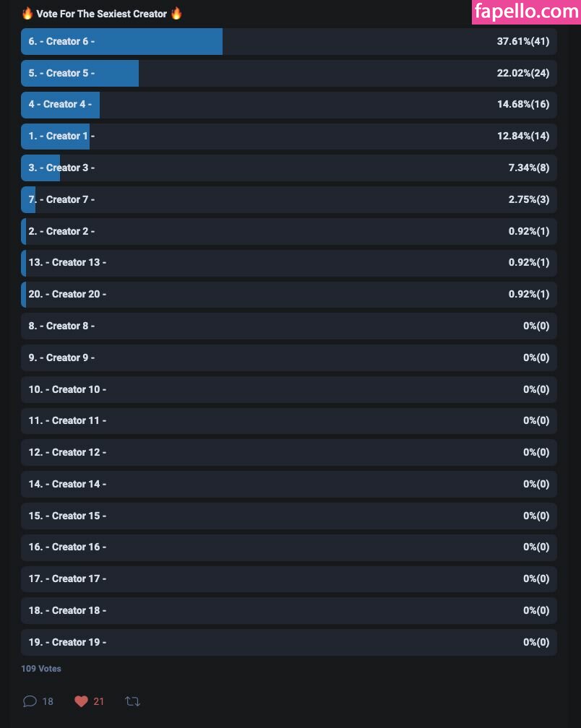Click the fapello.com watermark logo
Viewport: 581px width, 728px height.
tap(525, 12)
